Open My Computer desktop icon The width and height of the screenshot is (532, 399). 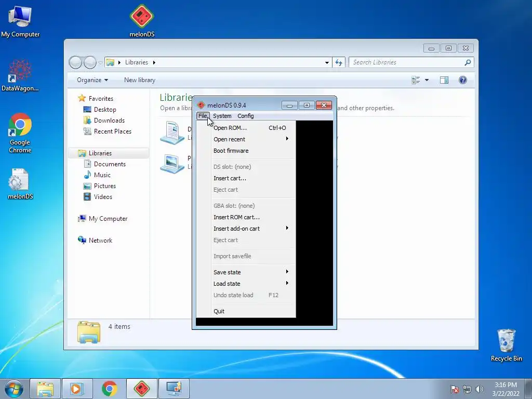[x=20, y=21]
